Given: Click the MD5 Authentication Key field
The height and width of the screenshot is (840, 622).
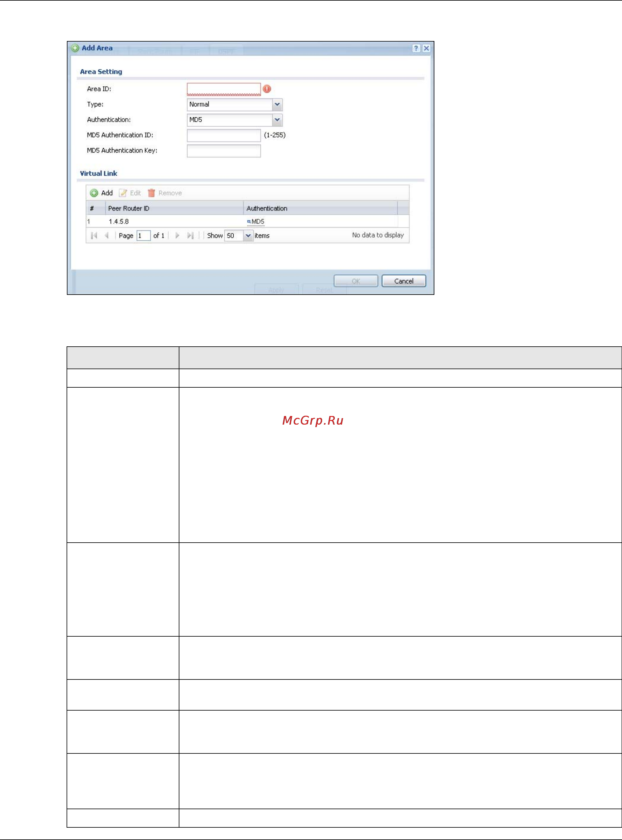Looking at the screenshot, I should point(224,151).
